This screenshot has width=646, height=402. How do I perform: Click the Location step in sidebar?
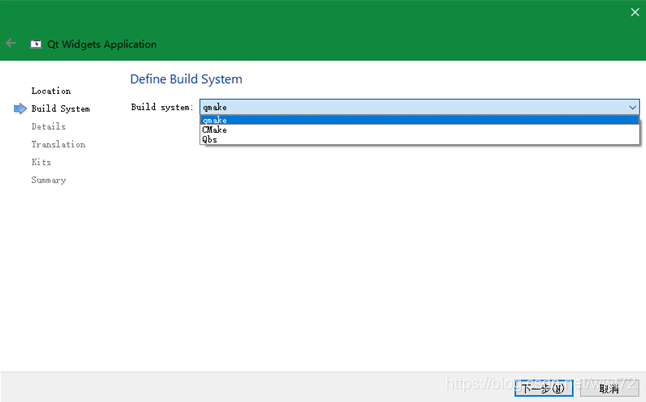point(51,91)
